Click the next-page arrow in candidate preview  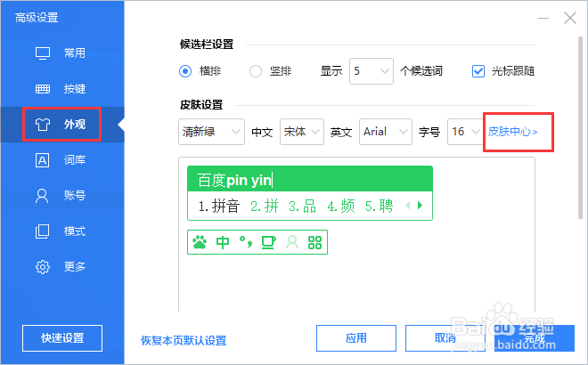[x=420, y=205]
